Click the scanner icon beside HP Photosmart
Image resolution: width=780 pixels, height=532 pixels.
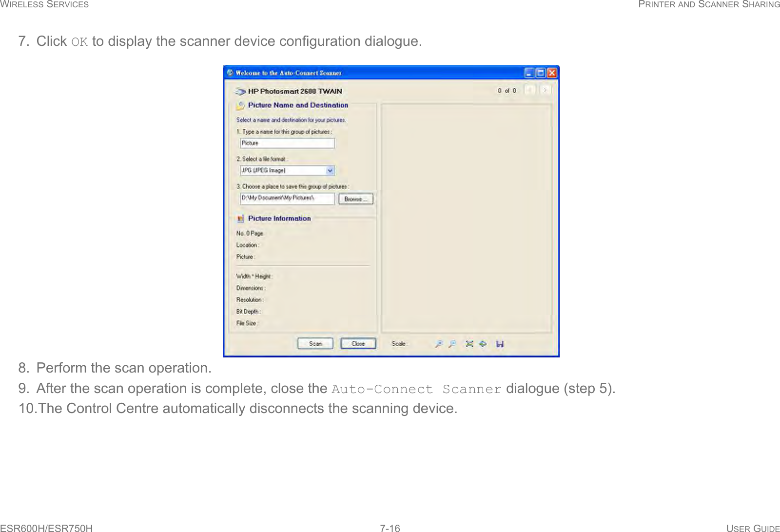[x=240, y=91]
